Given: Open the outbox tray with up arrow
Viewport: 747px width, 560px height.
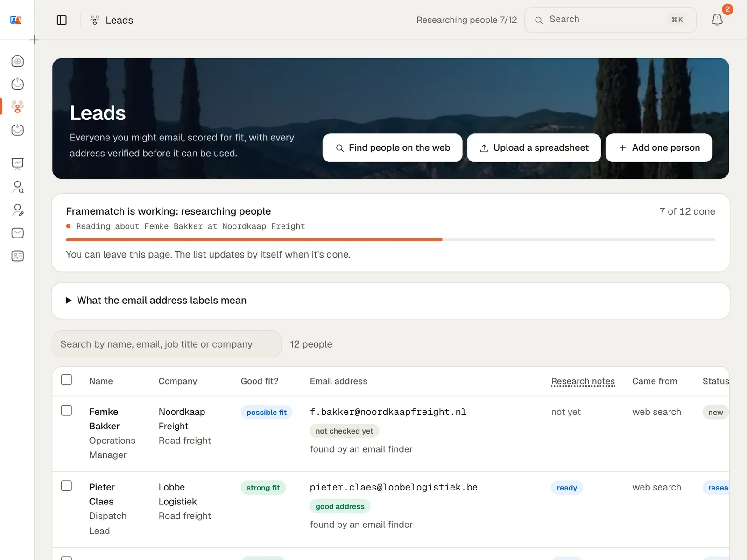Looking at the screenshot, I should pos(18,84).
